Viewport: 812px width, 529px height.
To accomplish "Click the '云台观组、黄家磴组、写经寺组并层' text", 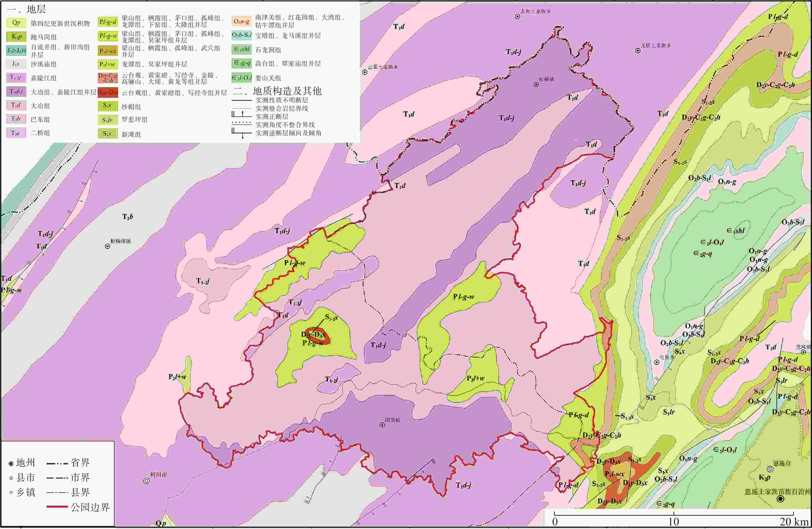I will point(174,93).
